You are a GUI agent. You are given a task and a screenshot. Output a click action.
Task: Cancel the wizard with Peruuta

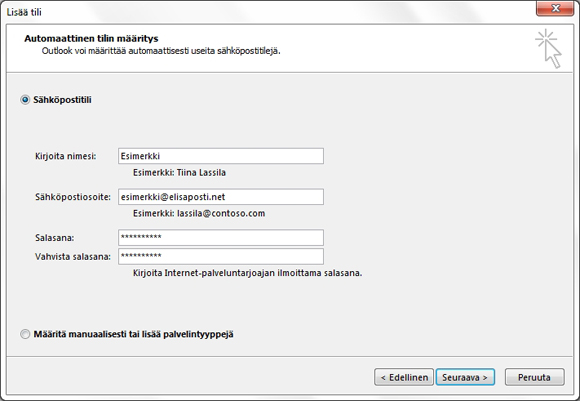click(x=535, y=377)
